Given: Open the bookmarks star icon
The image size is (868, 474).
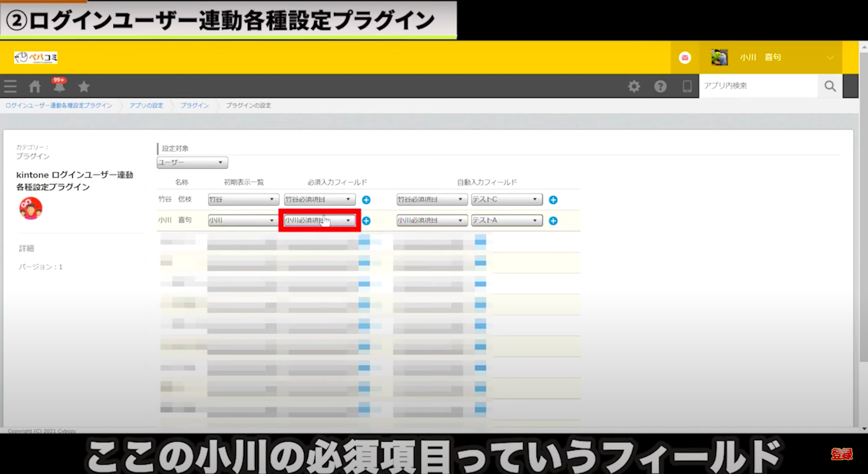Looking at the screenshot, I should [84, 86].
